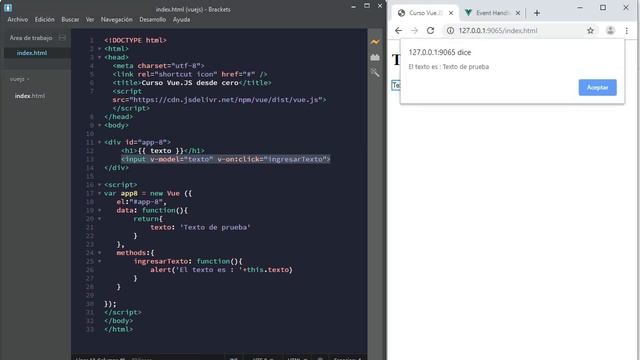Open a new Chrome tab with plus
640x360 pixels.
point(537,13)
